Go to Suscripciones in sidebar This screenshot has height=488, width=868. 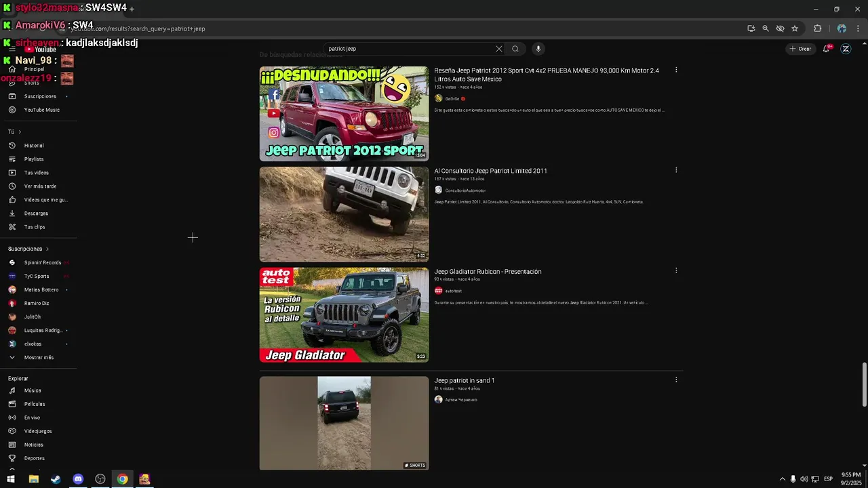tap(39, 96)
